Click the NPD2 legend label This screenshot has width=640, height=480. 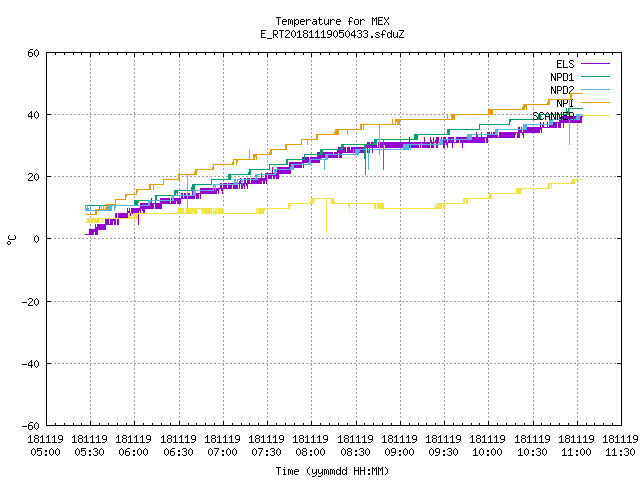coord(562,90)
